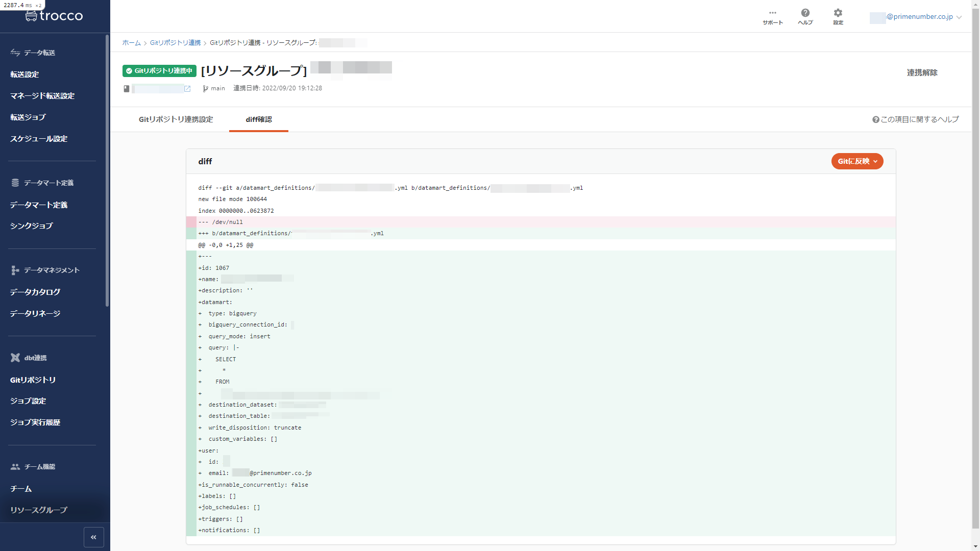Switch to Gitリポジトリ連携設定 tab
980x551 pixels.
[x=176, y=119]
